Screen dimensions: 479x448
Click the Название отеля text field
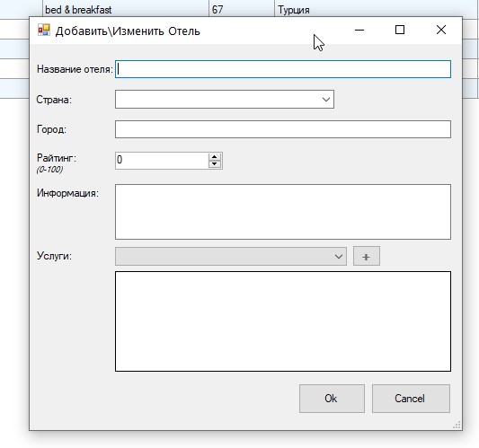[x=283, y=69]
